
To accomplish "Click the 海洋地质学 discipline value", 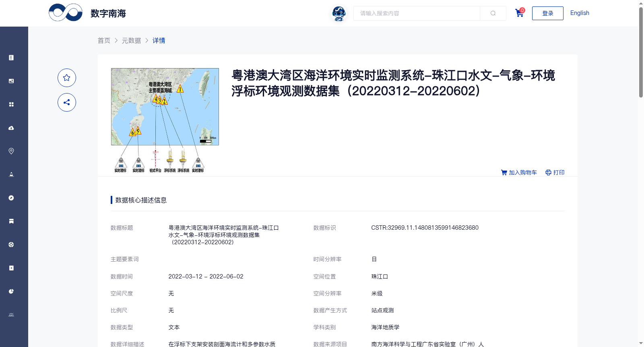I will click(x=385, y=327).
